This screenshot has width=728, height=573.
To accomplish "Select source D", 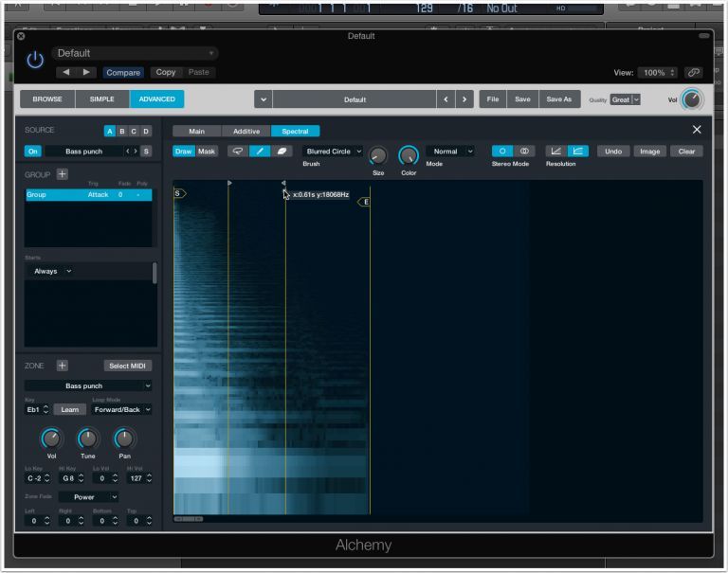I will tap(146, 132).
